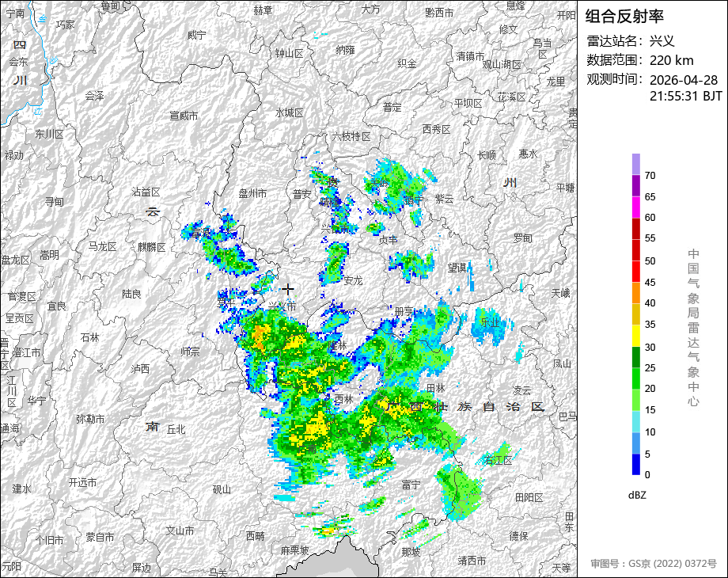728x578 pixels.
Task: Select the radar station name 兴义
Action: tap(662, 41)
